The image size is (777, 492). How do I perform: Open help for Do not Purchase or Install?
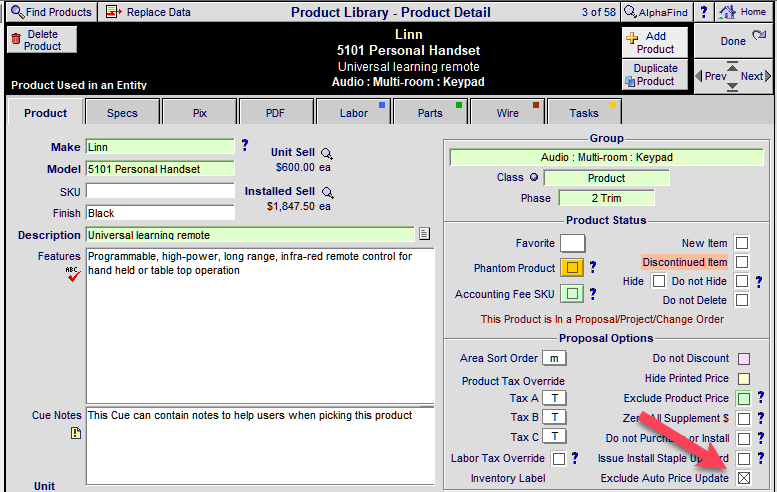pyautogui.click(x=761, y=438)
